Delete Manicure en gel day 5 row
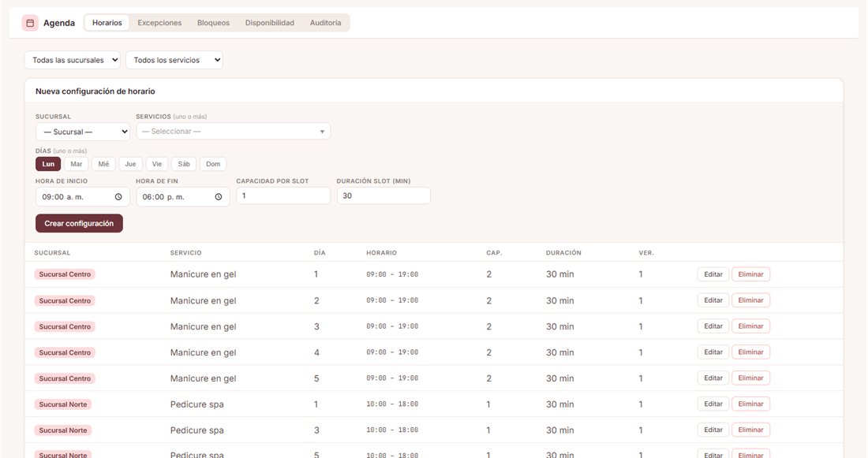868x458 pixels. [750, 378]
